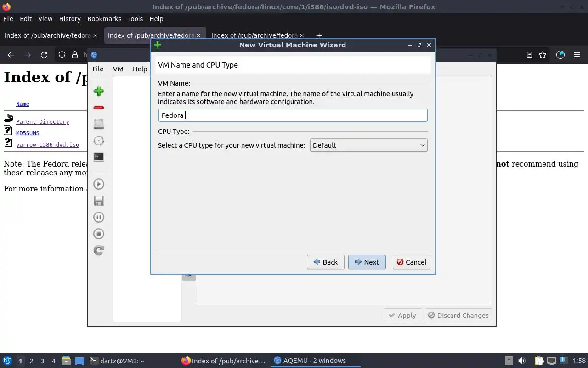Click Firefox back arrow button
This screenshot has height=368, width=588.
(11, 55)
